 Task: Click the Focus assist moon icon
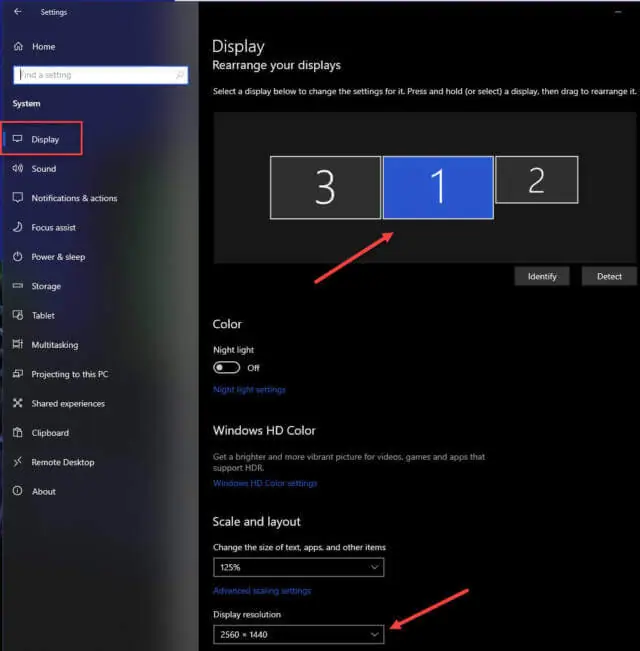point(17,227)
